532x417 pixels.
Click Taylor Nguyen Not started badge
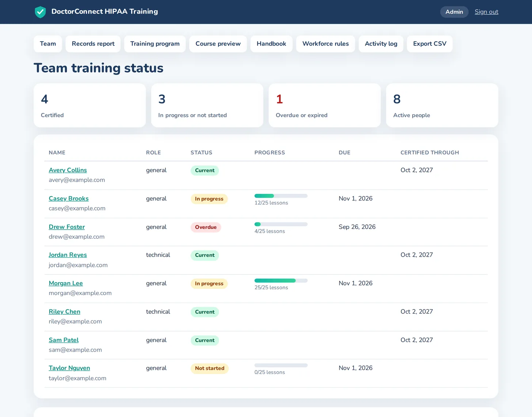pyautogui.click(x=209, y=368)
